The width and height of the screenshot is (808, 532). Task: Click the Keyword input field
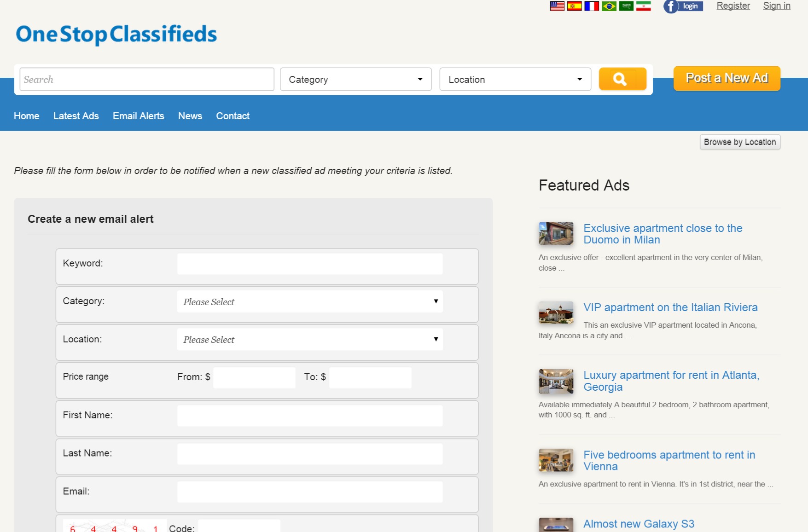click(309, 263)
